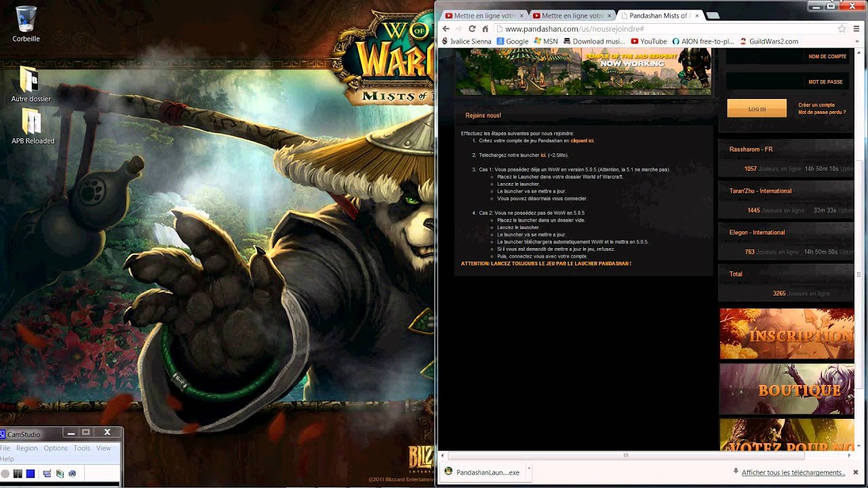The image size is (868, 488).
Task: Click the horizontal scrollbar of the page
Action: pyautogui.click(x=625, y=455)
